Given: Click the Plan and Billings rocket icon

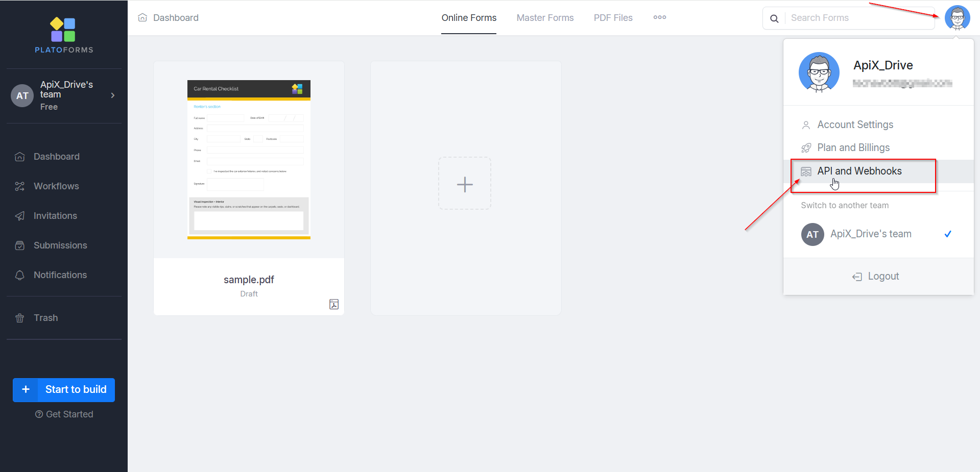Looking at the screenshot, I should [x=806, y=148].
